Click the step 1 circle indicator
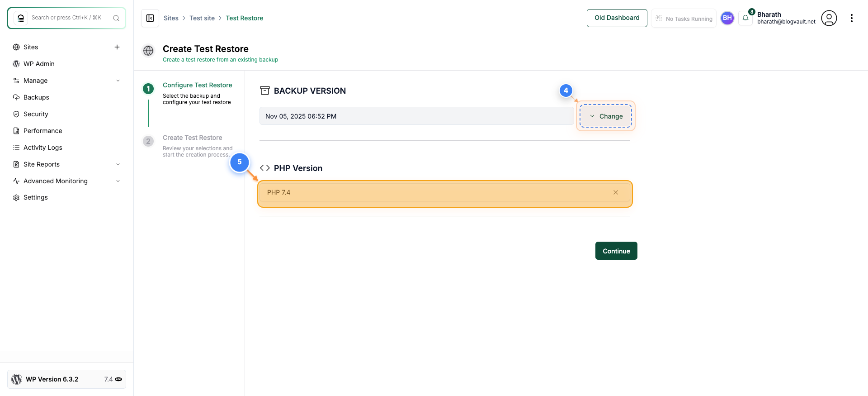Viewport: 868px width, 396px height. [x=148, y=89]
